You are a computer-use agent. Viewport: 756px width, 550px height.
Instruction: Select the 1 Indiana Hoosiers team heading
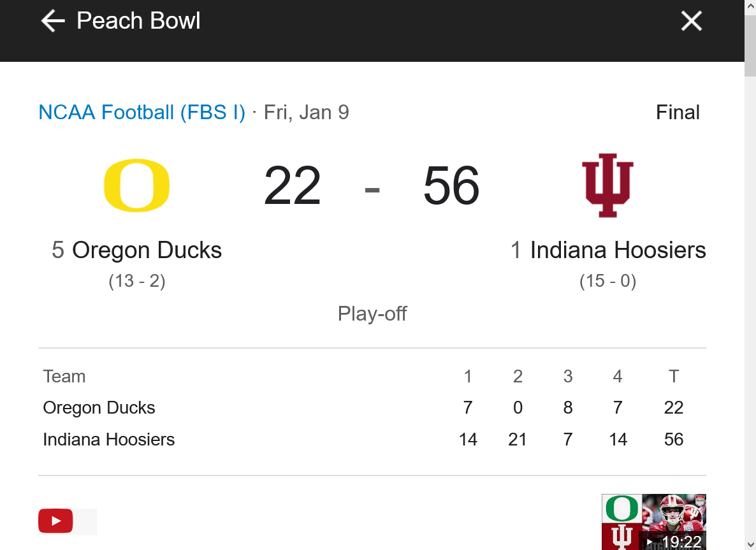coord(607,250)
